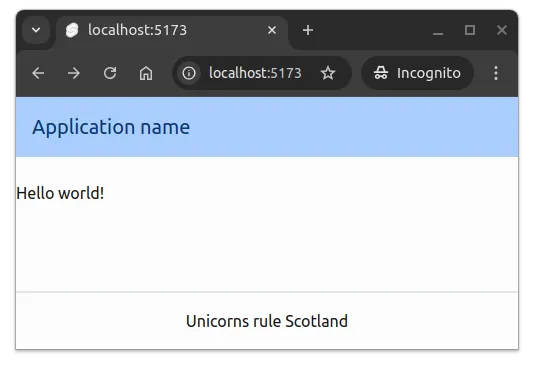Click the Hello world! text
The image size is (534, 381).
point(60,193)
